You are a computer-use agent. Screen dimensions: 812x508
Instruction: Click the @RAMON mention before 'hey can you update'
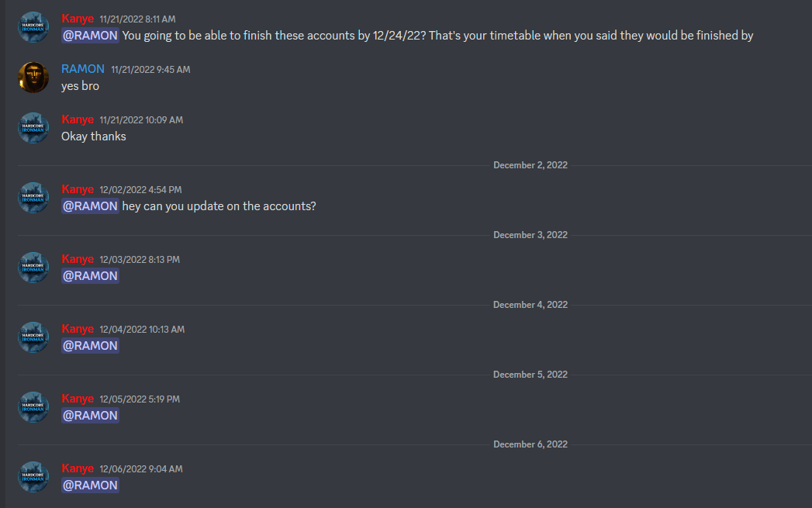pyautogui.click(x=90, y=206)
